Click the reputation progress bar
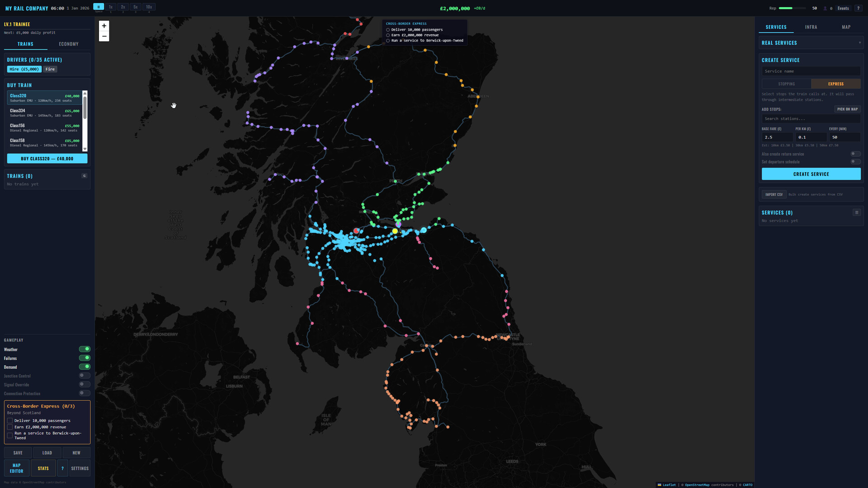The image size is (868, 488). 792,8
